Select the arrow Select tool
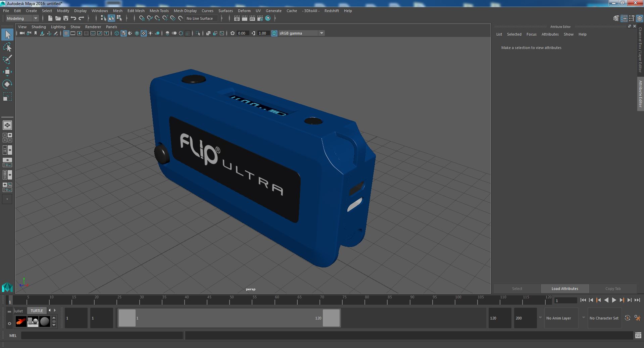 7,35
